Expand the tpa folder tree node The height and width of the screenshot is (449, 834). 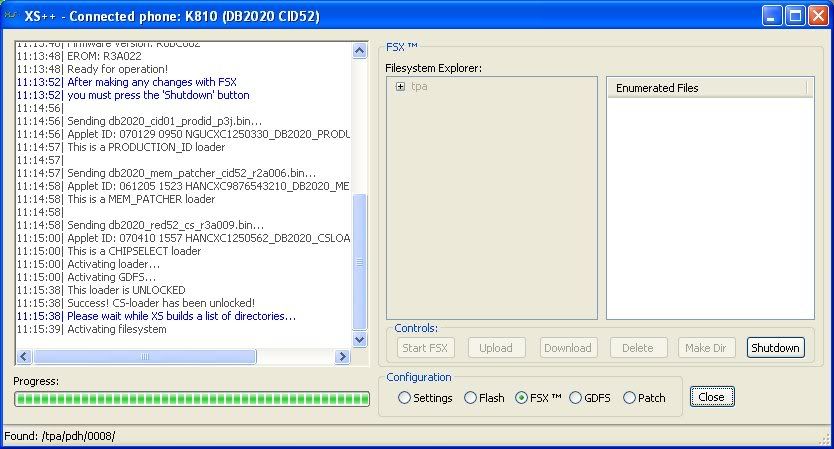[400, 87]
